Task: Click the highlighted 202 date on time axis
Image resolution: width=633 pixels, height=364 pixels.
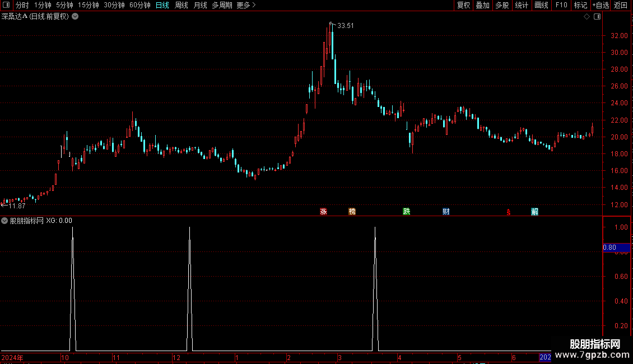Action: (x=545, y=357)
